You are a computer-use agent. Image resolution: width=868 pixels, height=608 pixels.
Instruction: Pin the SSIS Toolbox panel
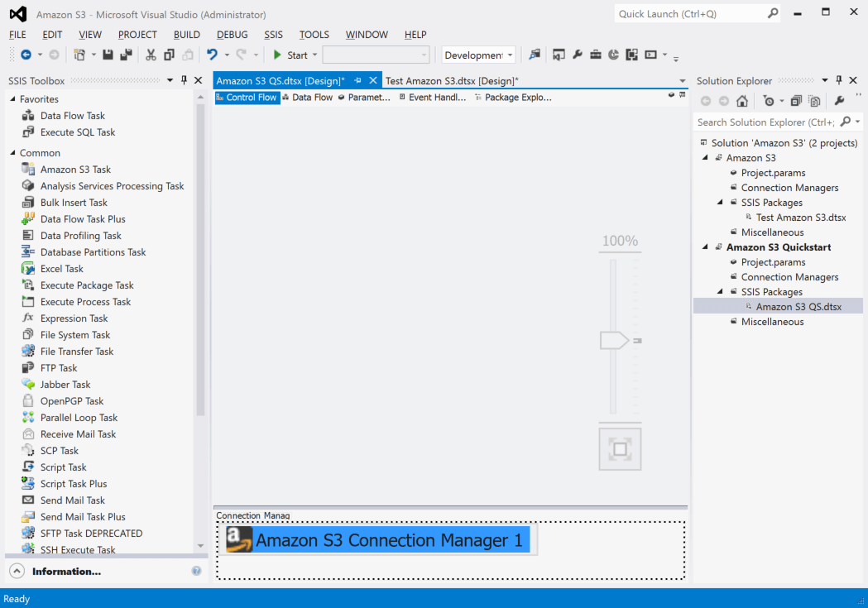pyautogui.click(x=185, y=80)
